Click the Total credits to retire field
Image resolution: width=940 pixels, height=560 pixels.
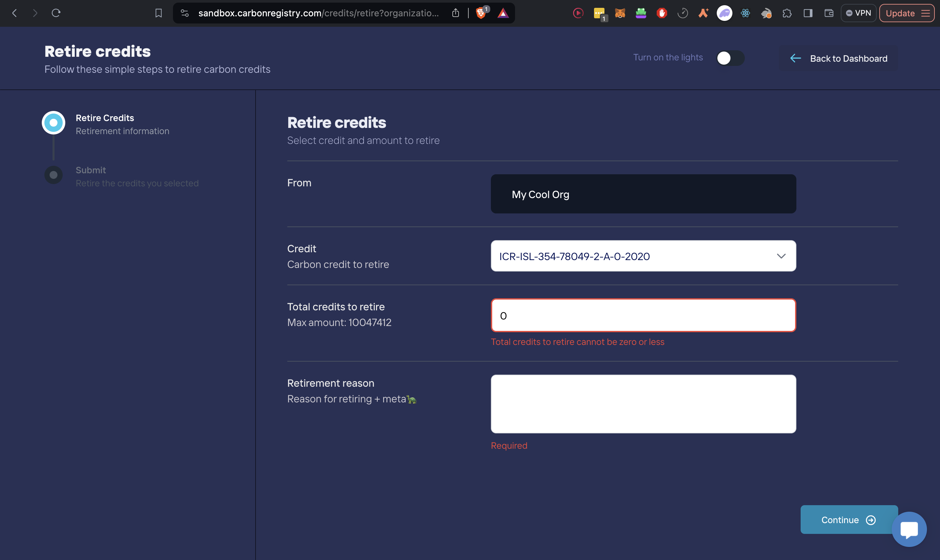(643, 316)
